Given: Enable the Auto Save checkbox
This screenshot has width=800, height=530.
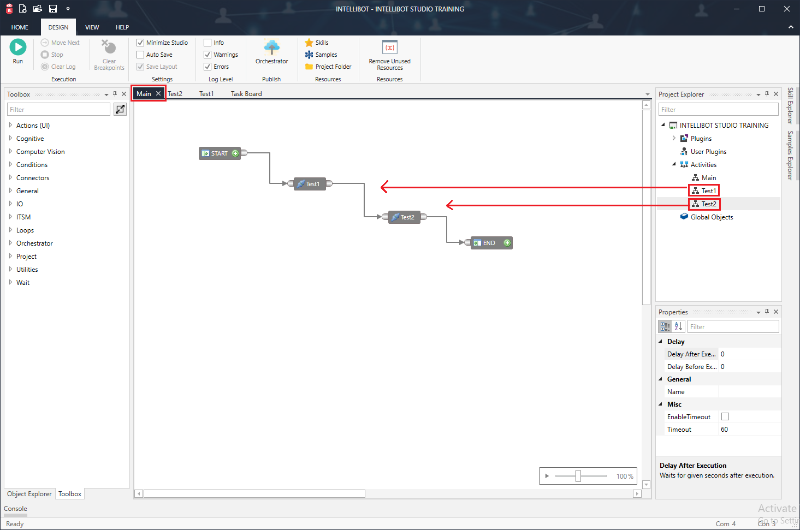Looking at the screenshot, I should point(140,55).
